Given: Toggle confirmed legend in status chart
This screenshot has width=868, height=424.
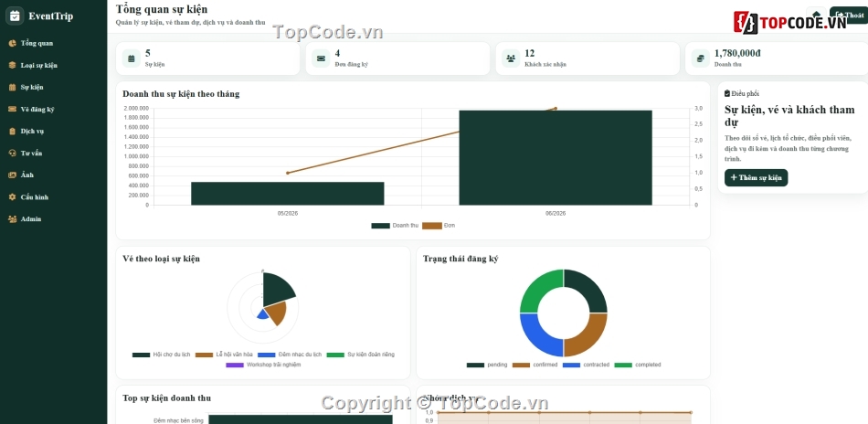Looking at the screenshot, I should pos(535,365).
